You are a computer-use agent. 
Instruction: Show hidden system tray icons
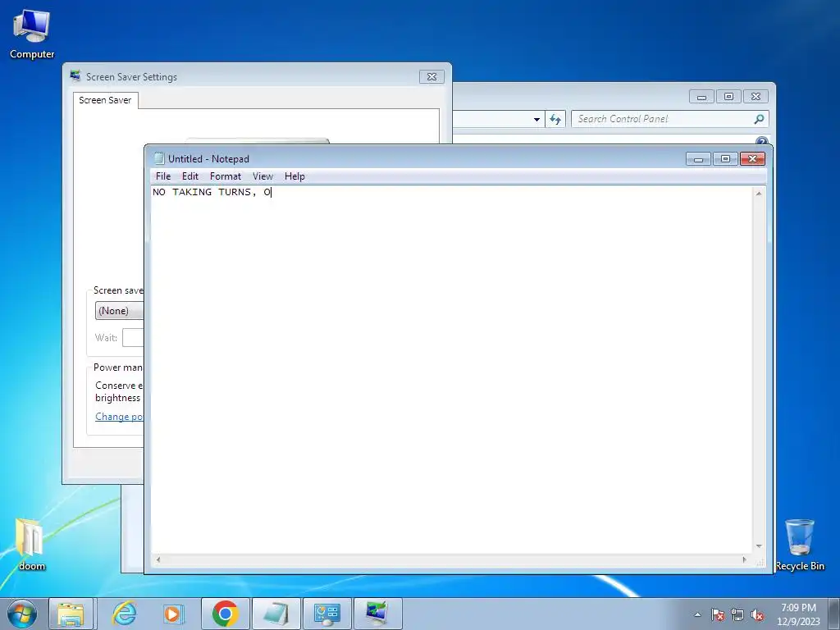tap(697, 614)
